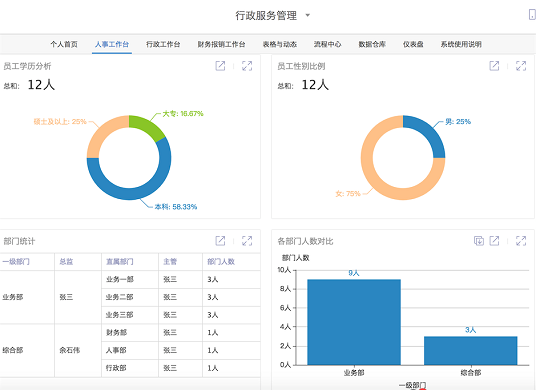Click the 硕士及以上: 25% chart label
536x390 pixels.
point(60,122)
